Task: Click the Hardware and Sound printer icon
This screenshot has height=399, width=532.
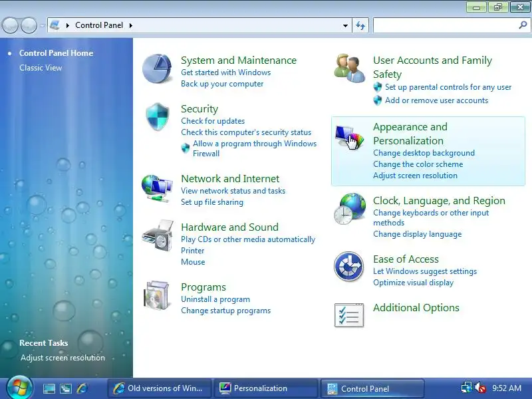Action: coord(158,235)
